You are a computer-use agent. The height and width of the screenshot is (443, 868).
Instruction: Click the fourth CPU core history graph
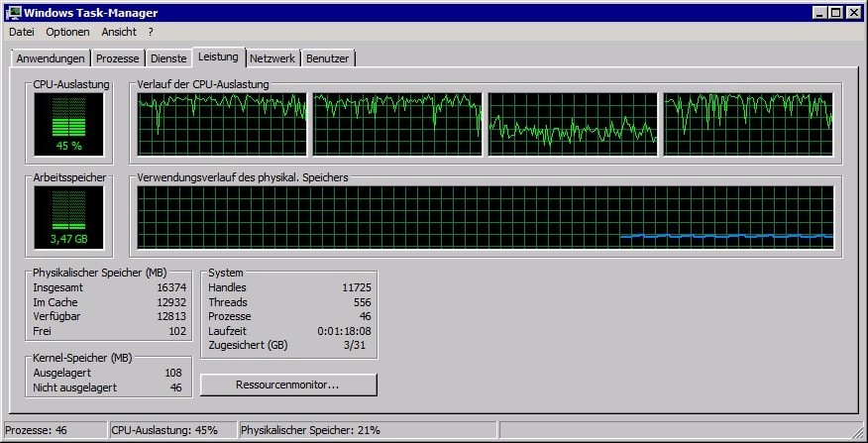748,124
